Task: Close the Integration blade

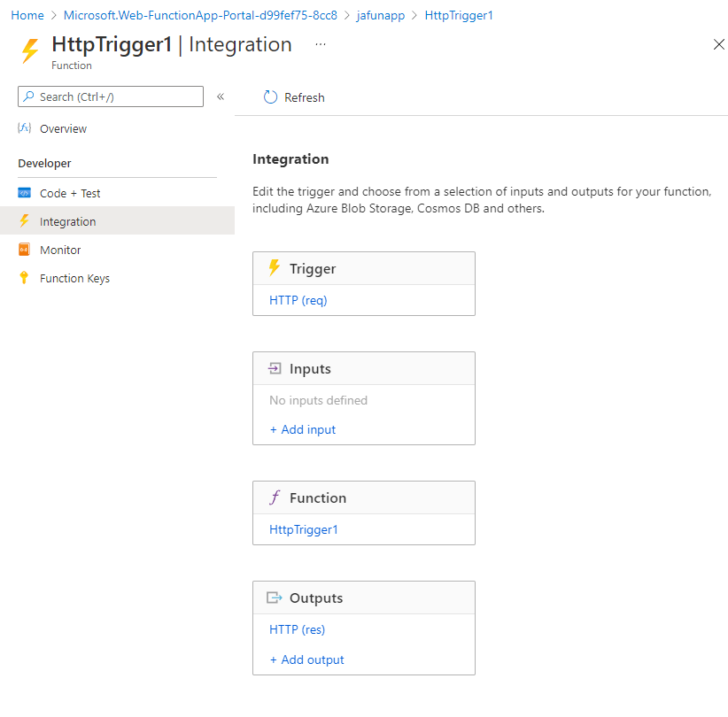Action: [718, 44]
